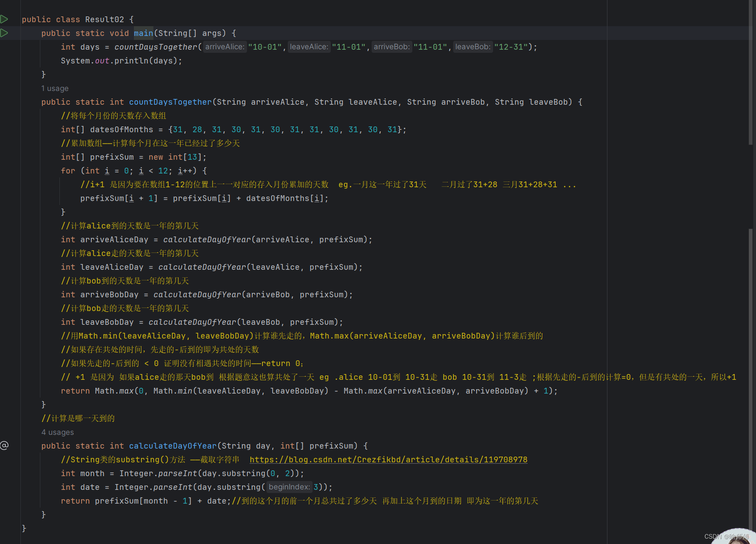Image resolution: width=756 pixels, height=544 pixels.
Task: Click the datesOfMonths array declaration
Action: [234, 130]
